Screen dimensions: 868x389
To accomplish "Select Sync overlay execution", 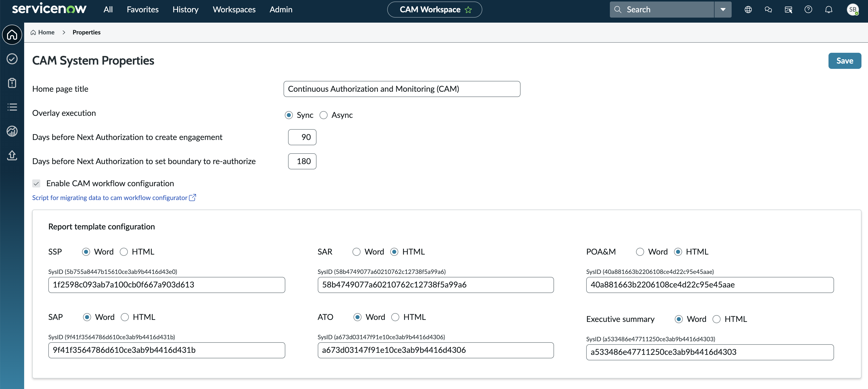I will click(289, 115).
